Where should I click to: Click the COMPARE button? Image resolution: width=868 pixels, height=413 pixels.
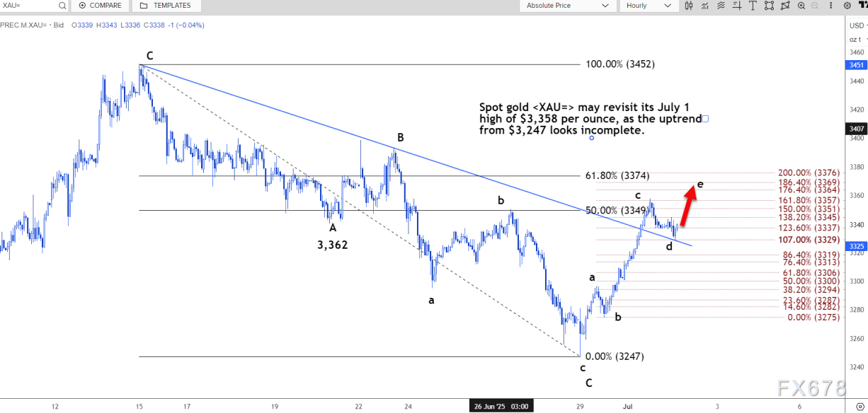(x=100, y=6)
